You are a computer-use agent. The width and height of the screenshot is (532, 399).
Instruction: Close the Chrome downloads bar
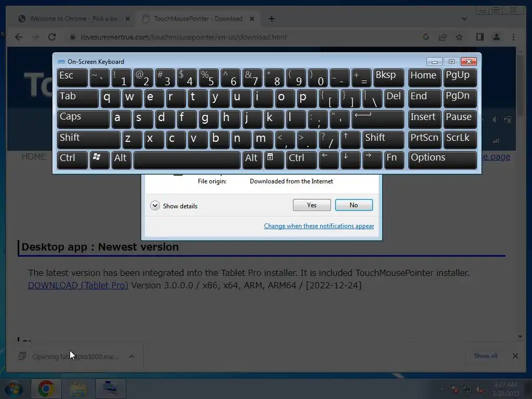[515, 356]
